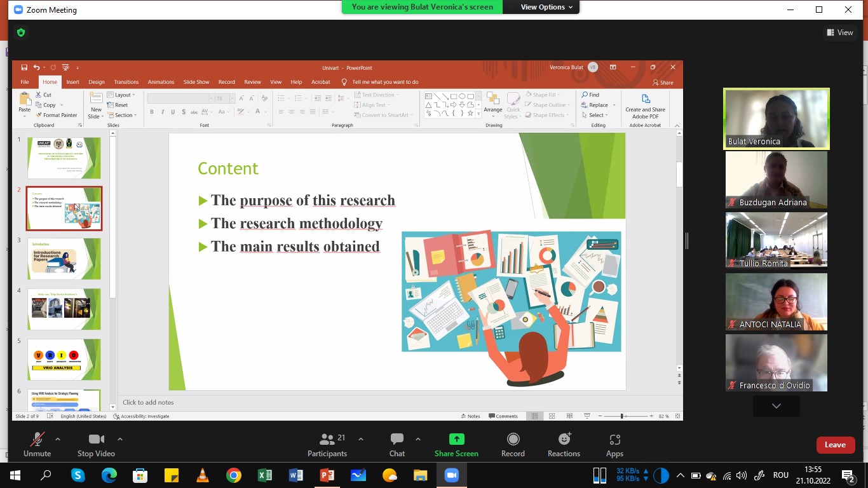Screen dimensions: 868x488
Task: Click the zoom slider in the PowerPoint status bar
Action: [621, 416]
